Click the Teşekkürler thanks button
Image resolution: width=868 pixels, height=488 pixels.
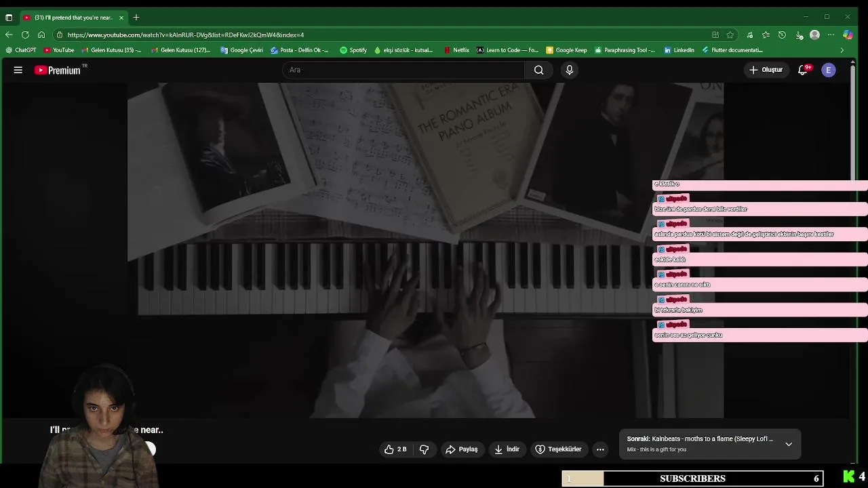(x=559, y=449)
